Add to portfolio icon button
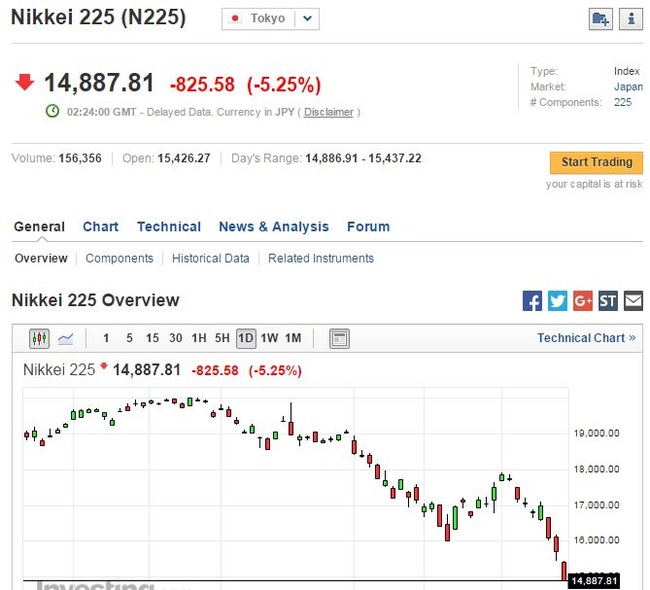 (x=601, y=19)
